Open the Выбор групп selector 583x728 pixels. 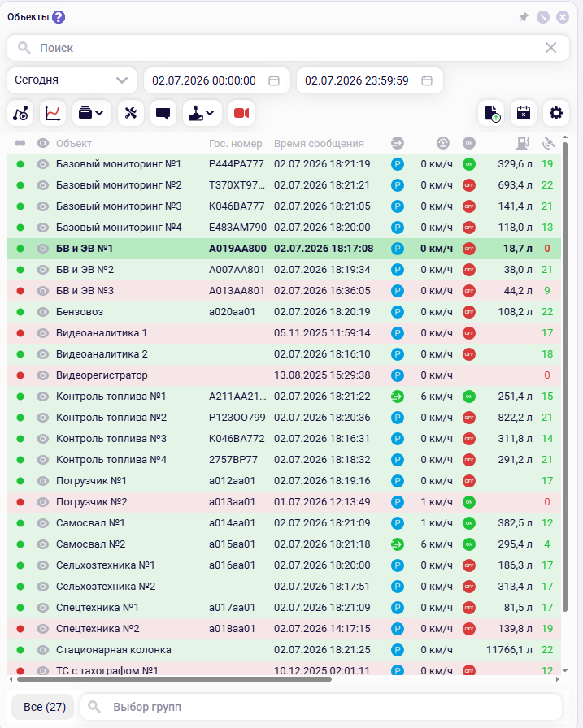point(321,707)
